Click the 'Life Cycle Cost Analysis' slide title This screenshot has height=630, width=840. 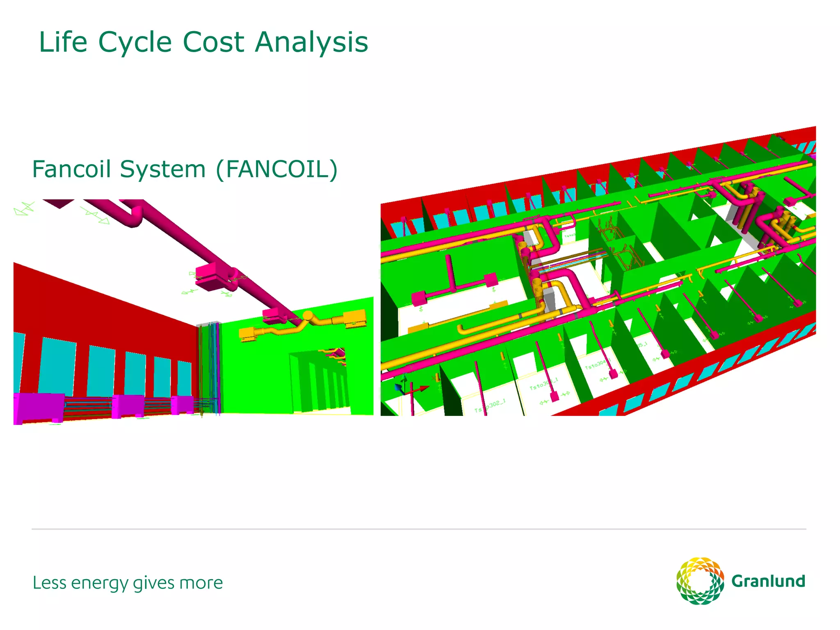pos(203,42)
